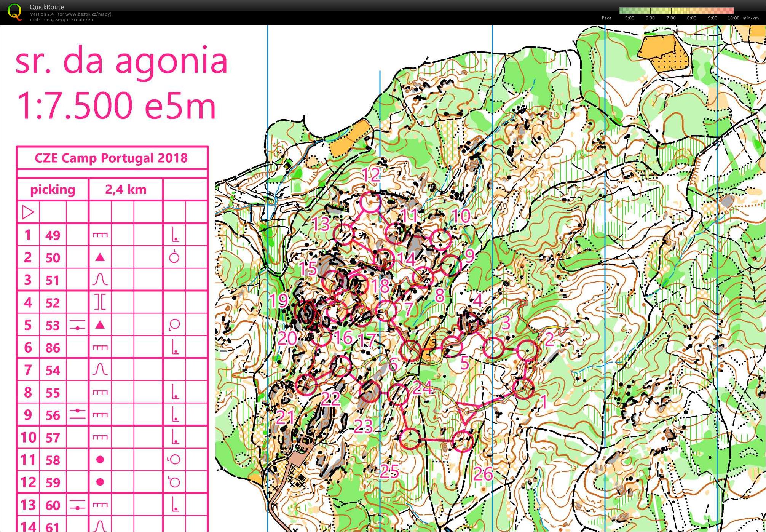Click control code '49' in row 1

(53, 235)
